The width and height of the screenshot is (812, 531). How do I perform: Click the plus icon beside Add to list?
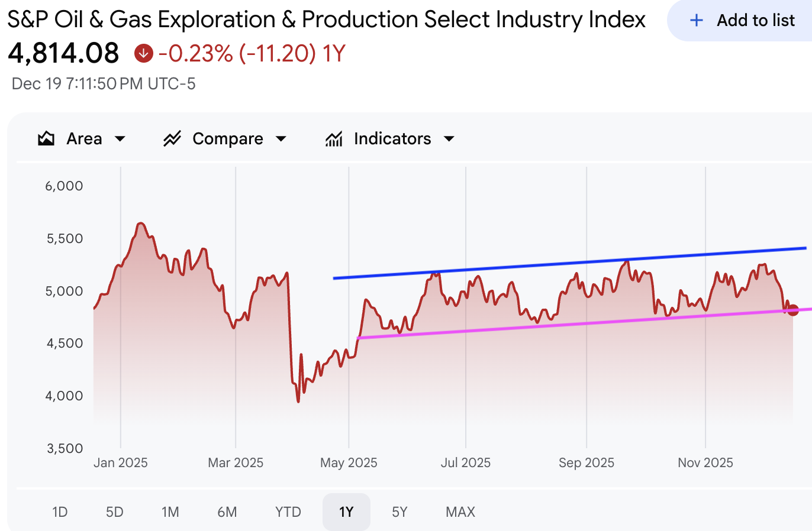point(697,21)
